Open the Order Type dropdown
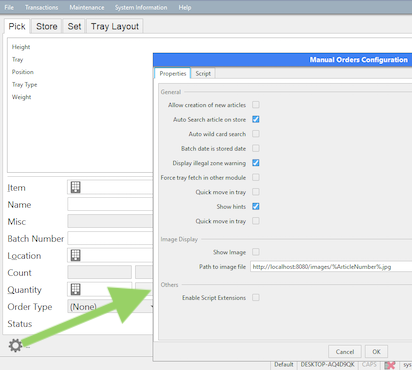The width and height of the screenshot is (412, 370). click(x=110, y=306)
